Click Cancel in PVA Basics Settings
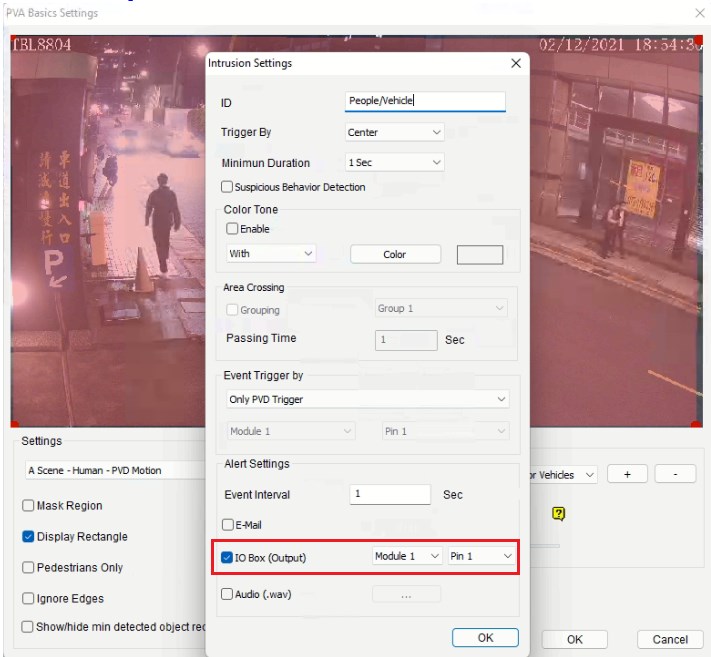 [670, 639]
